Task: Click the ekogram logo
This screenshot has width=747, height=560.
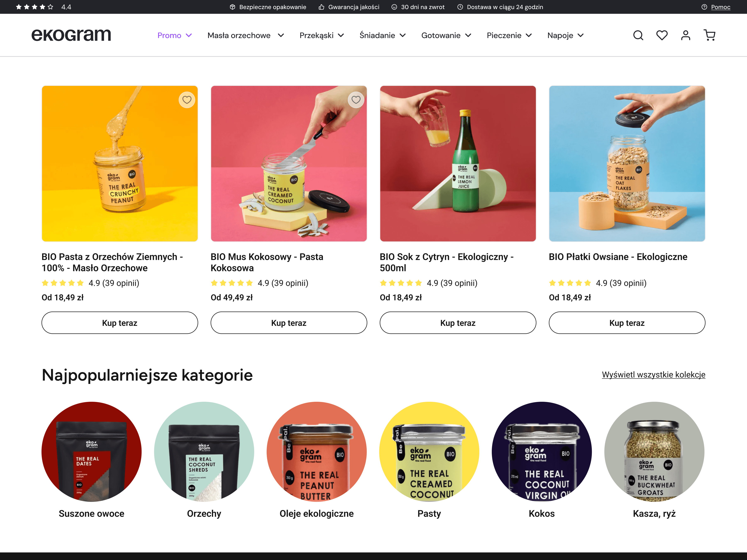Action: click(71, 35)
